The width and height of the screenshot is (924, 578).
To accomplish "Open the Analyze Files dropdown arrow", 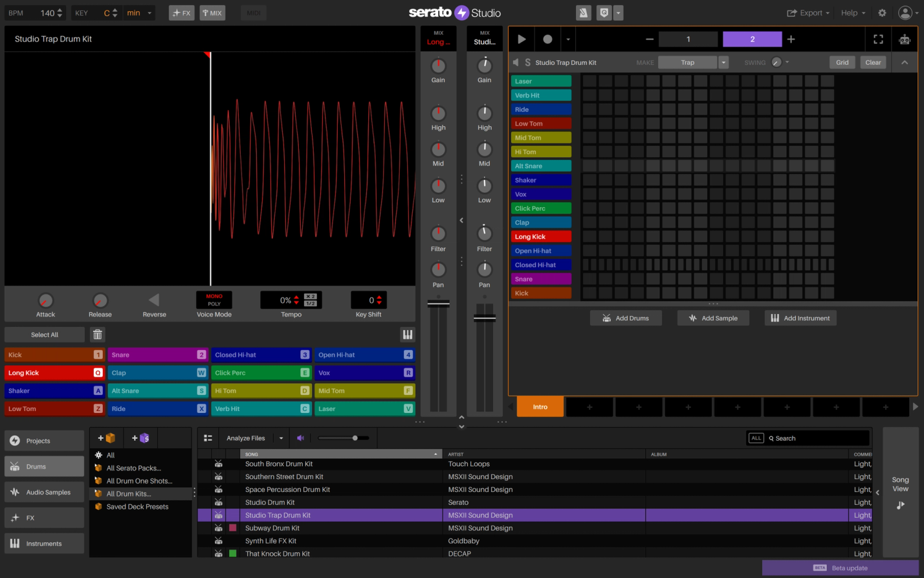I will click(x=281, y=438).
